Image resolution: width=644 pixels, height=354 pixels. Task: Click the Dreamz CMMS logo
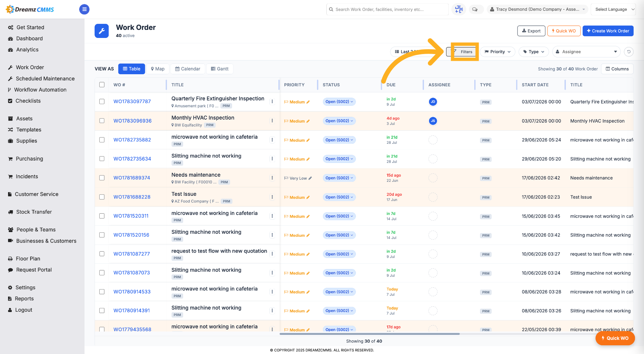[30, 9]
